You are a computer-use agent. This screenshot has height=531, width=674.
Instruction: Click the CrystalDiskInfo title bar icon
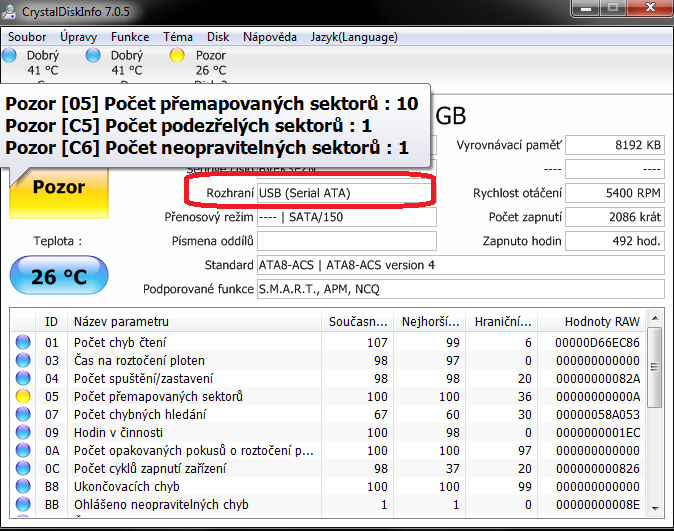pyautogui.click(x=9, y=11)
